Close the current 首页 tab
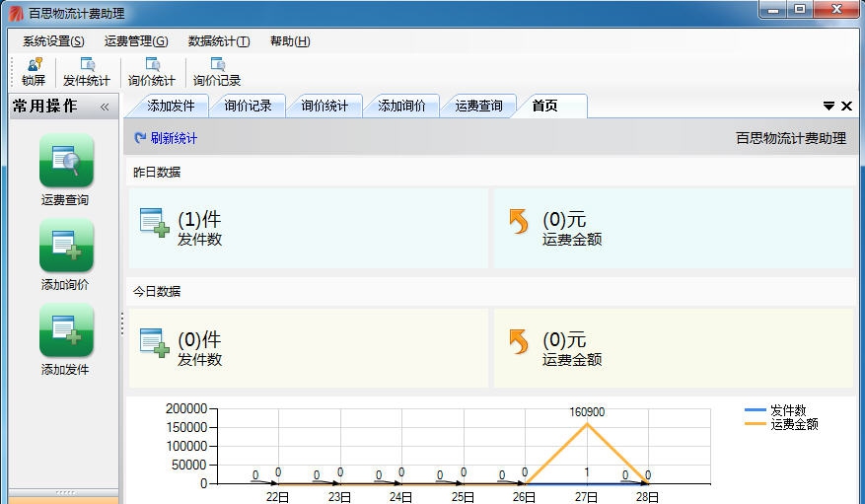Viewport: 865px width, 504px height. point(847,106)
